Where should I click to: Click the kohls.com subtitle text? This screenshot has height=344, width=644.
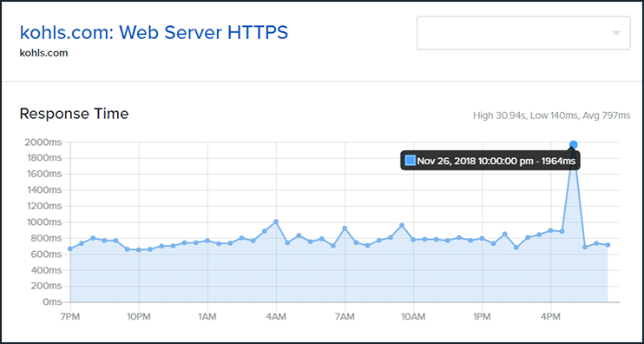(43, 53)
